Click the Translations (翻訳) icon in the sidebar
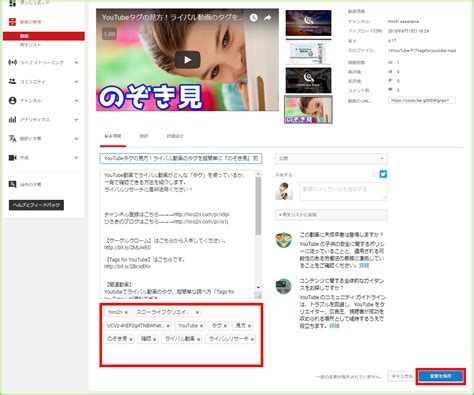 [x=12, y=138]
